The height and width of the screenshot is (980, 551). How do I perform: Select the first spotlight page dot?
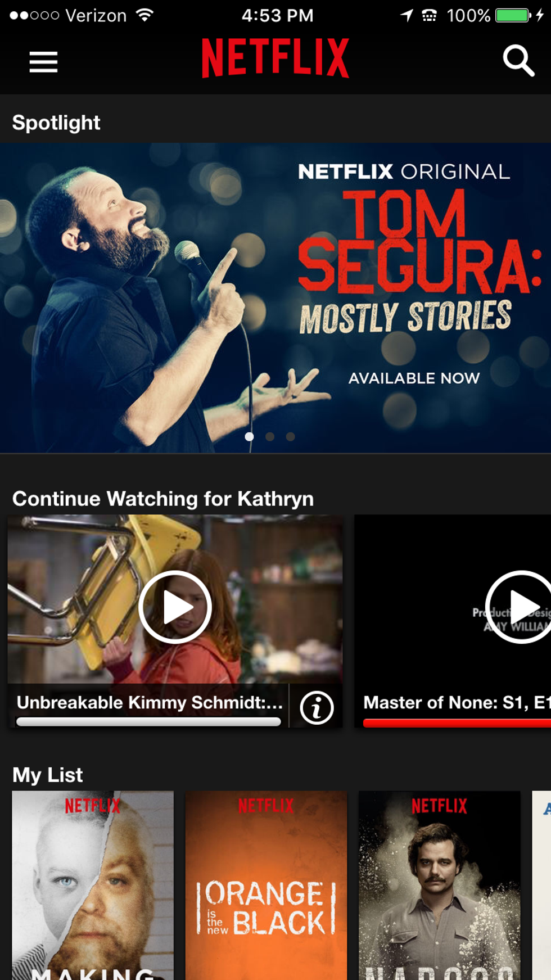click(x=249, y=436)
